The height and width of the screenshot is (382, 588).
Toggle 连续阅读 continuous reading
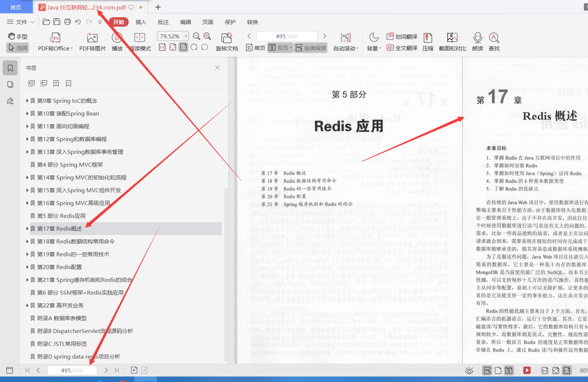[x=311, y=48]
